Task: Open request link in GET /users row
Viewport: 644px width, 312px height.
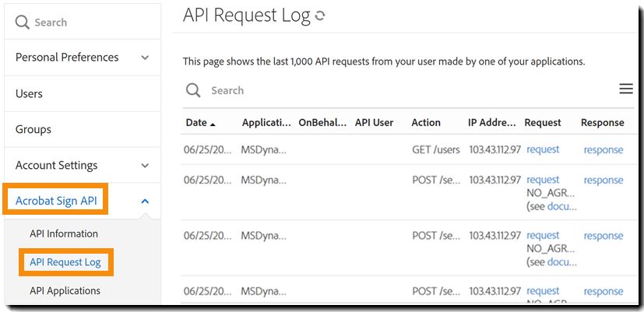Action: (x=543, y=150)
